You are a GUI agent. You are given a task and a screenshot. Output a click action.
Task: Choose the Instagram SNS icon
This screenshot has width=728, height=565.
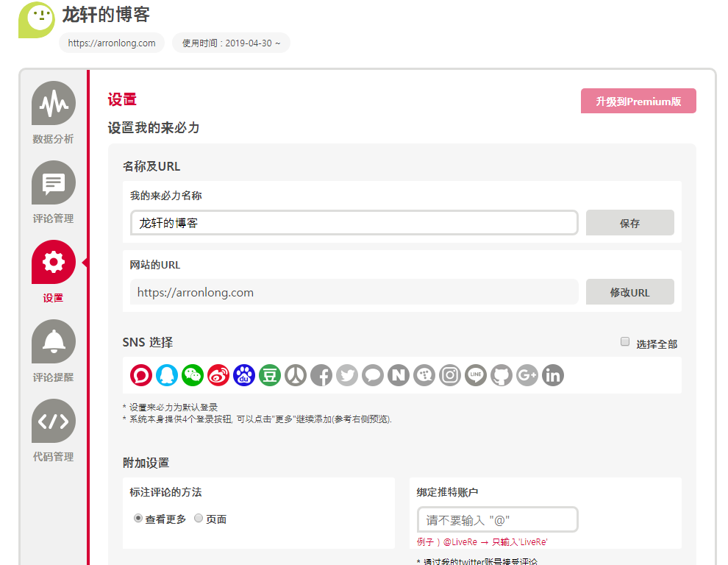click(x=450, y=375)
